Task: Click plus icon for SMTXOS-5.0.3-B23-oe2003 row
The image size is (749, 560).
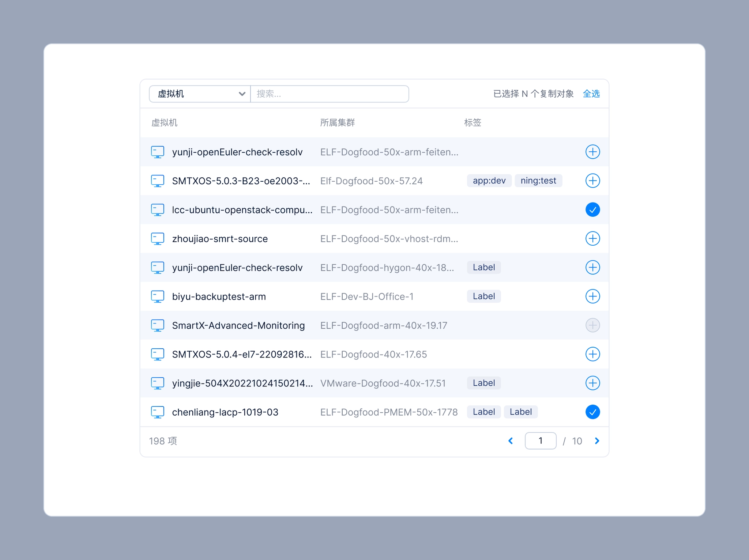Action: pos(592,181)
